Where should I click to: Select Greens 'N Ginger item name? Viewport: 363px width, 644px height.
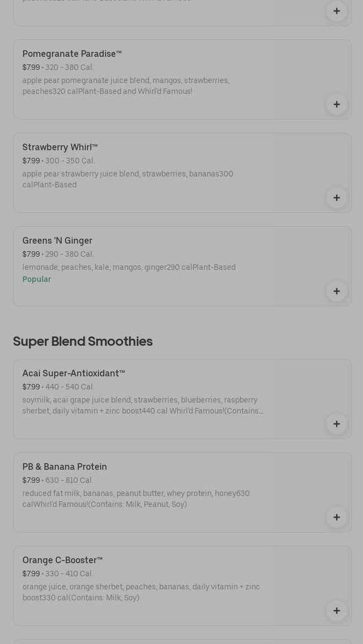[x=57, y=240]
